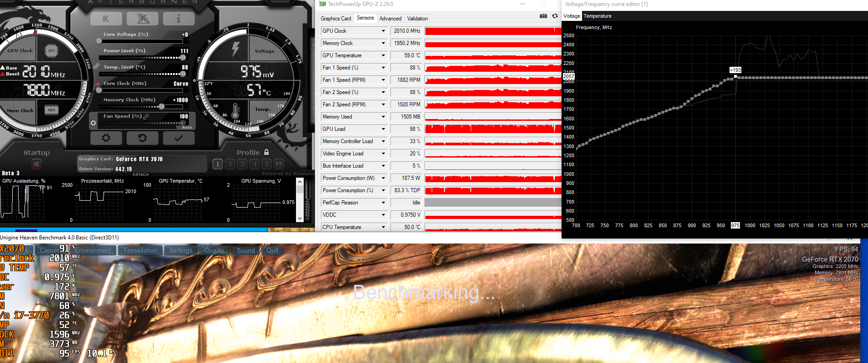Screen dimensions: 868x363
Task: Adjust Temp. Limit slider handle
Action: 183,74
